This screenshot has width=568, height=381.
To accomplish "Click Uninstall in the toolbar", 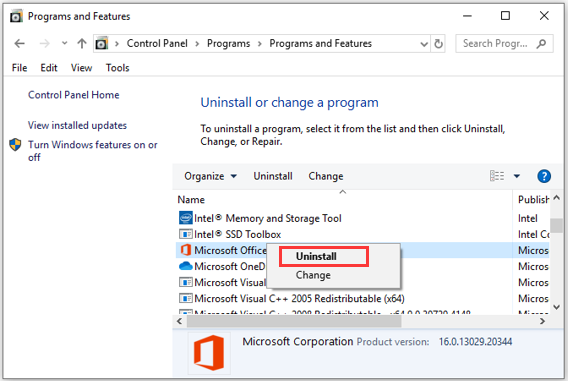I will (273, 176).
